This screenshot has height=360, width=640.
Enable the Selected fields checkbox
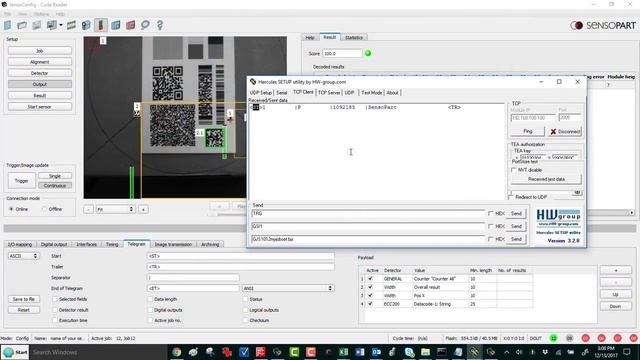click(55, 299)
